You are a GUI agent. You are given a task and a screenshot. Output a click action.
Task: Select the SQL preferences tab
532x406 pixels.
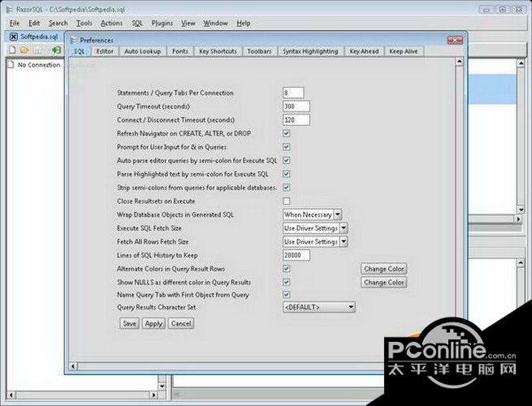click(x=80, y=51)
